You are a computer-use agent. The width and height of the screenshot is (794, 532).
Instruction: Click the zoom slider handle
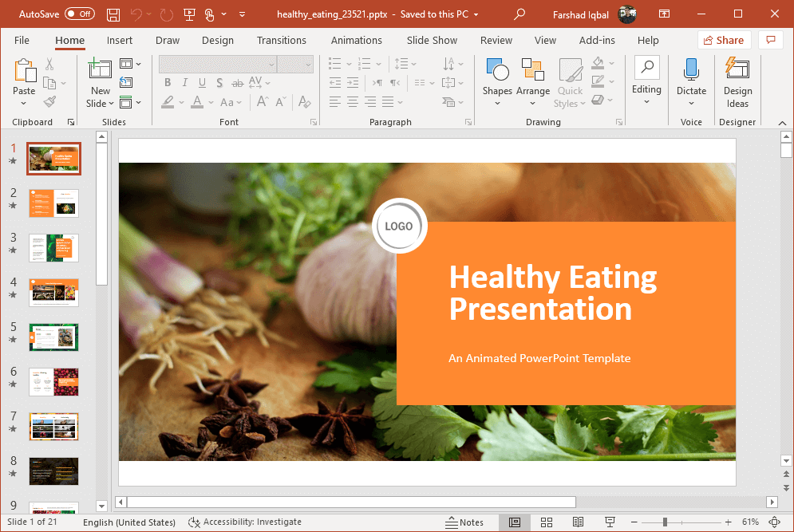point(665,522)
